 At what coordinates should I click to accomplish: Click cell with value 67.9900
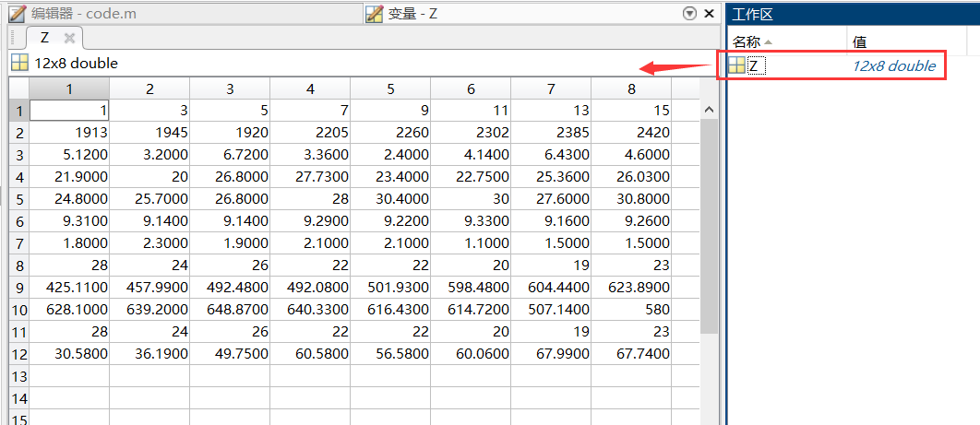pos(551,354)
